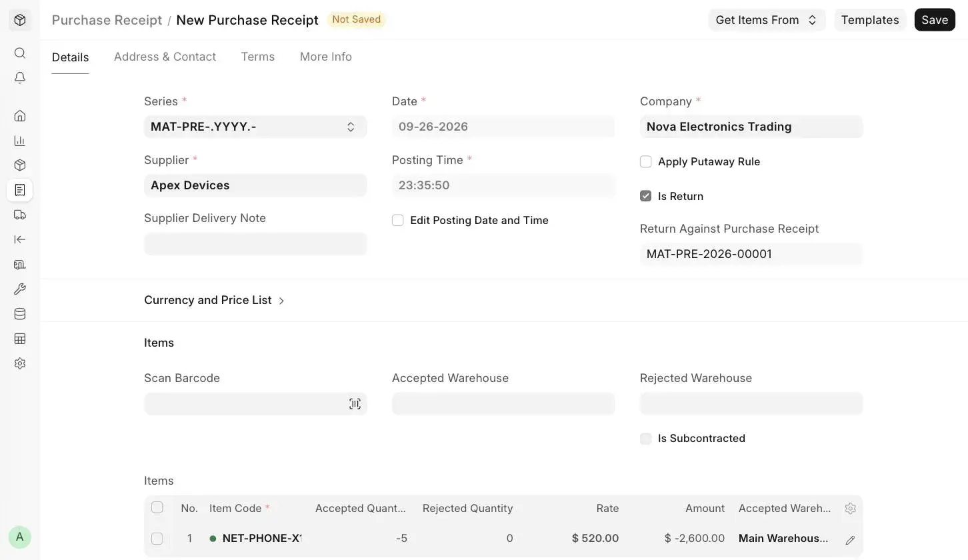Switch to the Details tab

pos(70,57)
